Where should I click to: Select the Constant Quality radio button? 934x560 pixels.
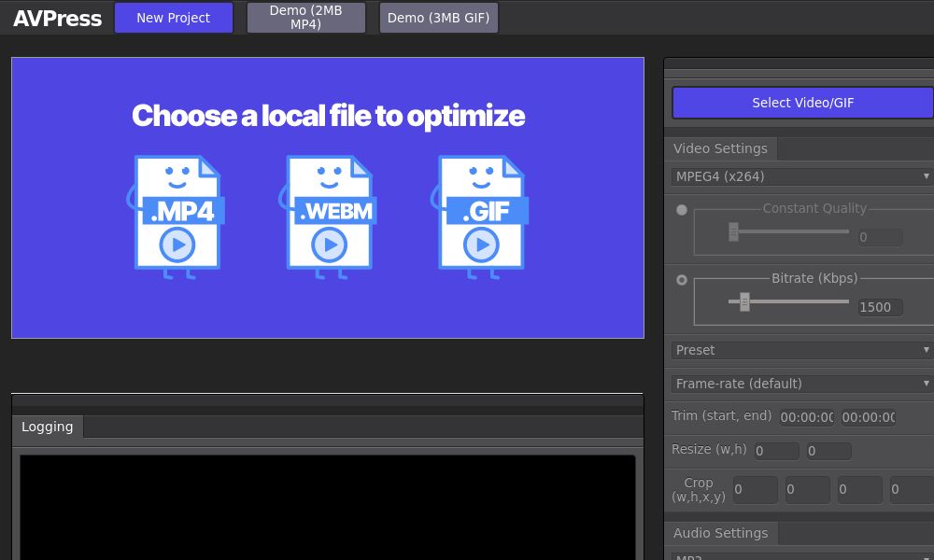tap(682, 210)
